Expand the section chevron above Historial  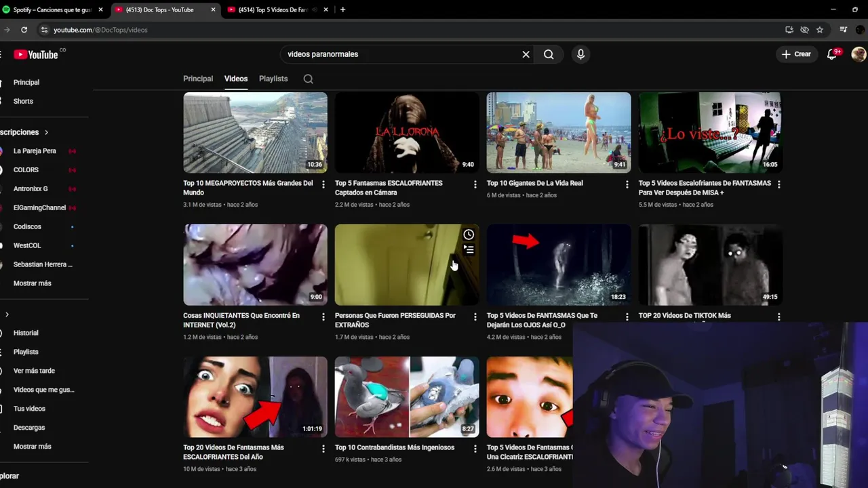(x=7, y=314)
